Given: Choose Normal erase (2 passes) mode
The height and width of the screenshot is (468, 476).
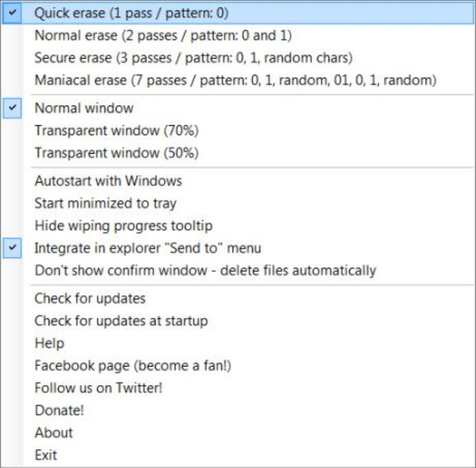Looking at the screenshot, I should pos(163,36).
